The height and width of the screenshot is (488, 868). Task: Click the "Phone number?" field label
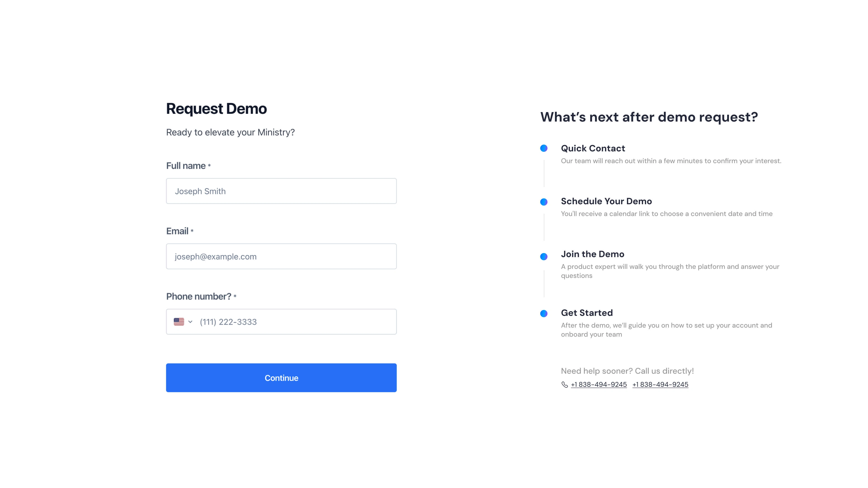(x=198, y=296)
